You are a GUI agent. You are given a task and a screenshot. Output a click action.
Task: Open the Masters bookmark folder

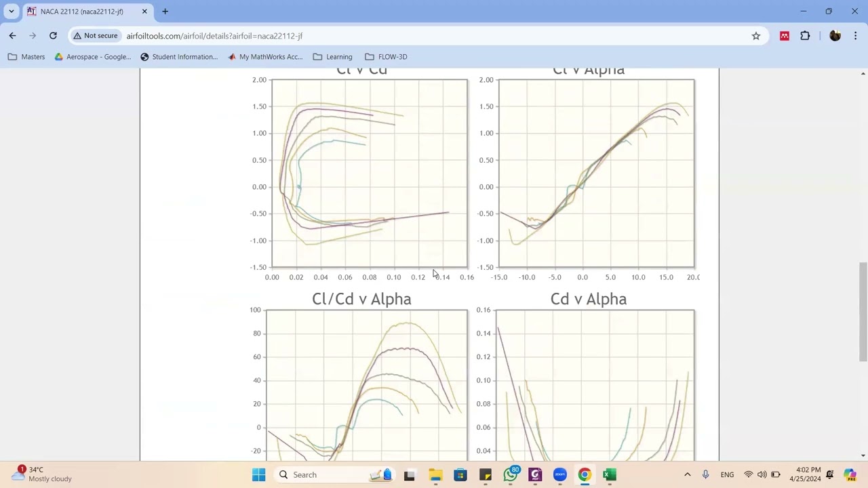(x=26, y=57)
